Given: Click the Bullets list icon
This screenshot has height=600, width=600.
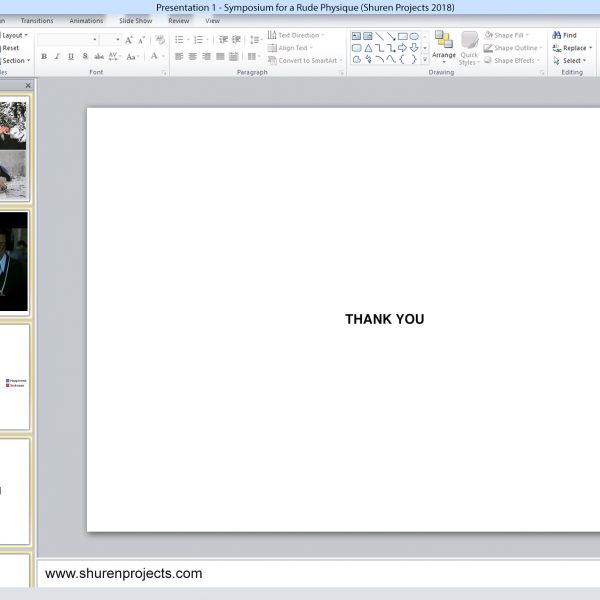Looking at the screenshot, I should click(179, 40).
